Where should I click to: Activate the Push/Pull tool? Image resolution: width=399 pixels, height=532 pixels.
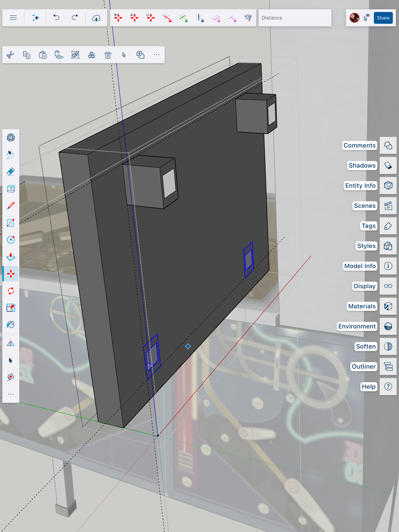[11, 257]
